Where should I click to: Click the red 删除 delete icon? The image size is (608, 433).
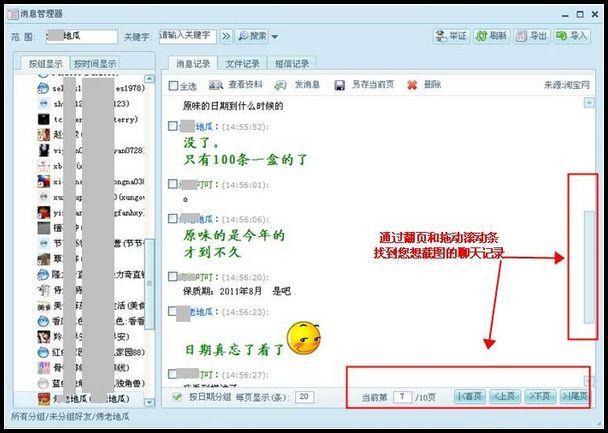click(412, 85)
